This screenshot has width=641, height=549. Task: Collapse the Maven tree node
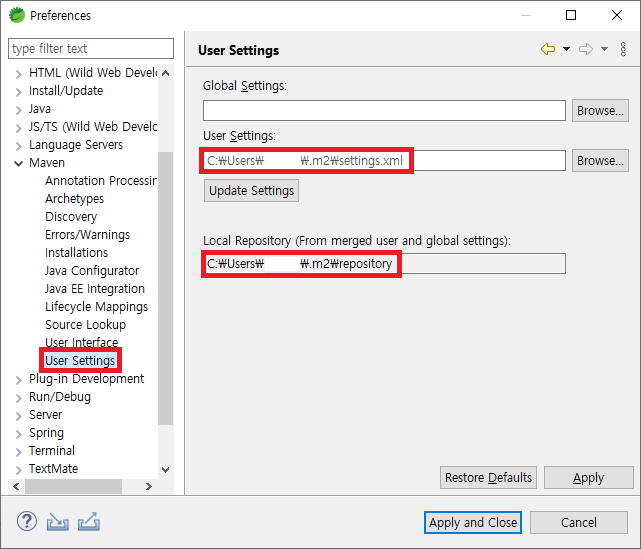point(18,163)
